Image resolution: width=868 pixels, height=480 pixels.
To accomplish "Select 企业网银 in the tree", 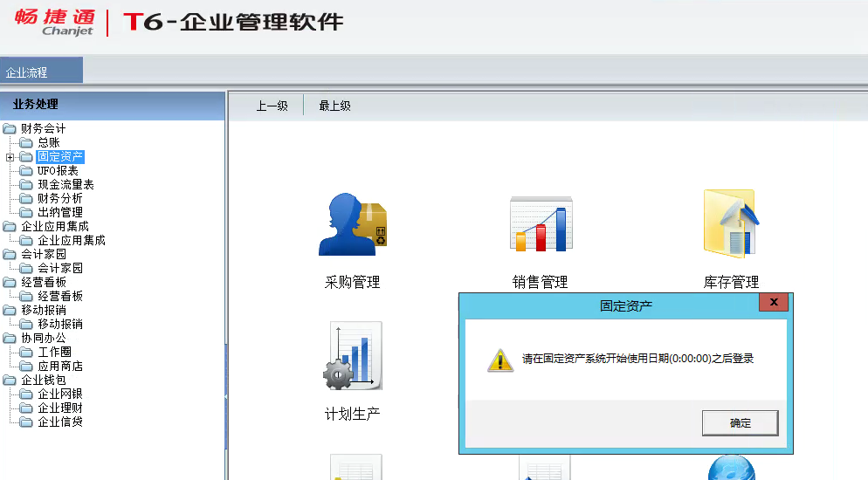I will pos(59,394).
